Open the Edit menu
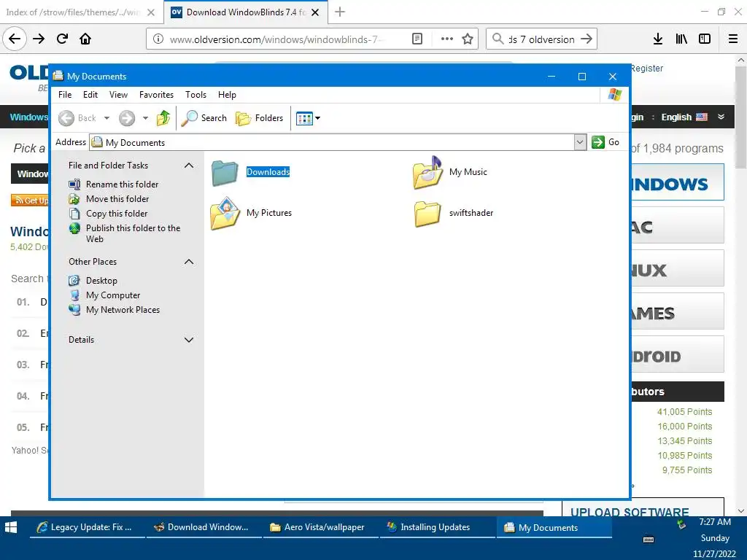This screenshot has width=747, height=560. pyautogui.click(x=90, y=95)
